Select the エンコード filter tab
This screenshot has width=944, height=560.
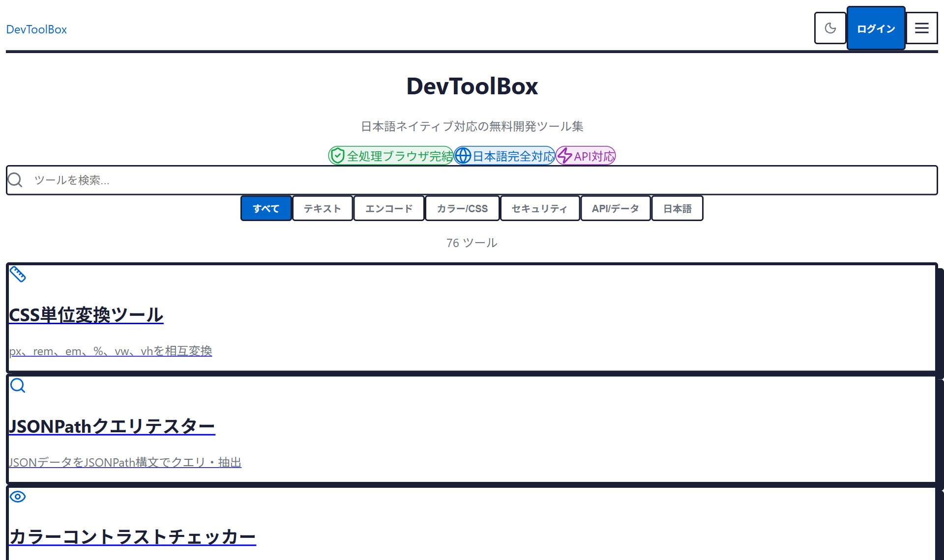click(x=388, y=208)
